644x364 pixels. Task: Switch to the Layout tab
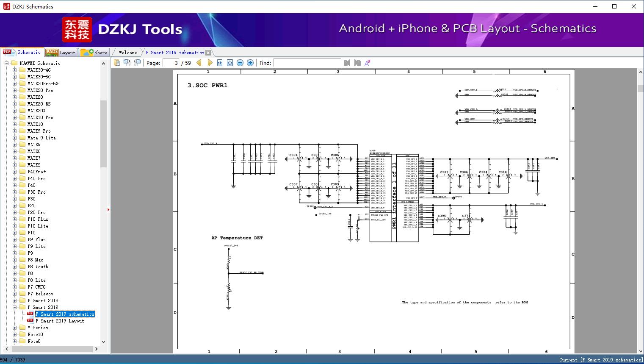[x=61, y=53]
